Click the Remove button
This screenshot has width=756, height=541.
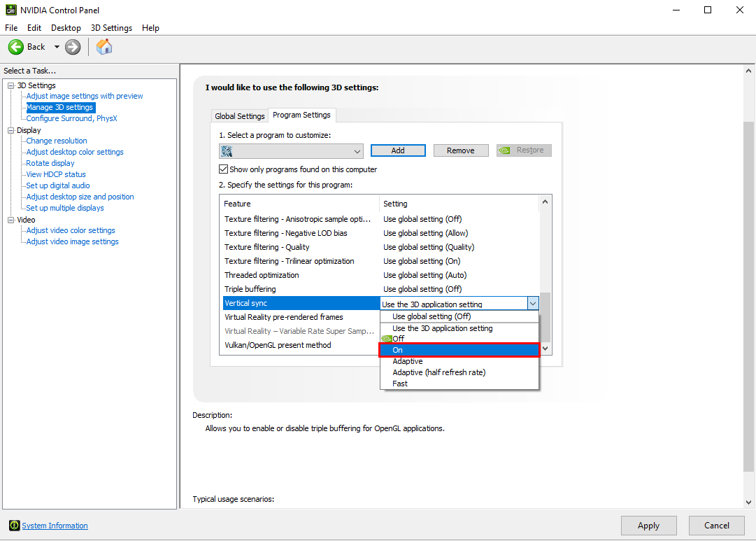pos(461,150)
